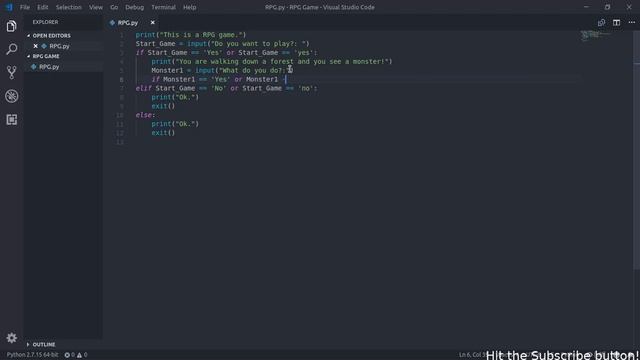This screenshot has height=360, width=640.
Task: Click the line 'Monster1 = input("What do you do?'
Action: (x=222, y=71)
